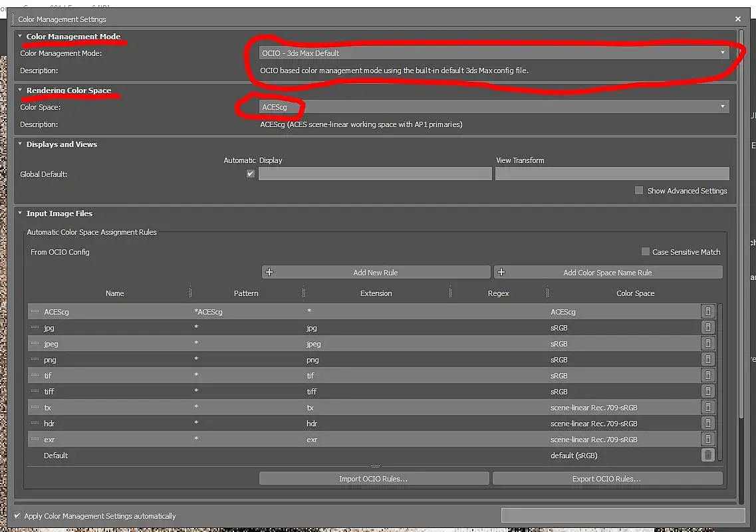The height and width of the screenshot is (532, 756).
Task: Collapse the Displays and Views section
Action: (x=20, y=144)
